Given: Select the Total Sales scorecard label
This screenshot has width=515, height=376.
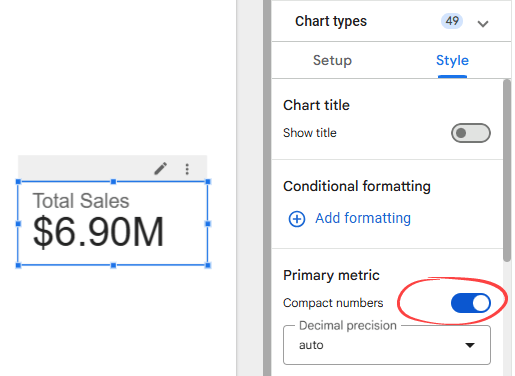Looking at the screenshot, I should [81, 201].
